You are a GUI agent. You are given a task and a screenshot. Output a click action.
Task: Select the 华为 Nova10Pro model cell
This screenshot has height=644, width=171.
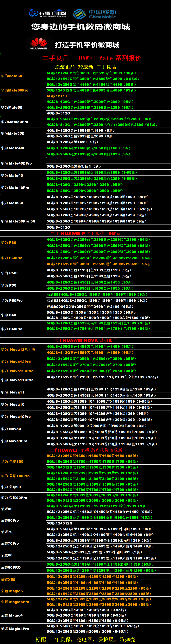(23, 417)
